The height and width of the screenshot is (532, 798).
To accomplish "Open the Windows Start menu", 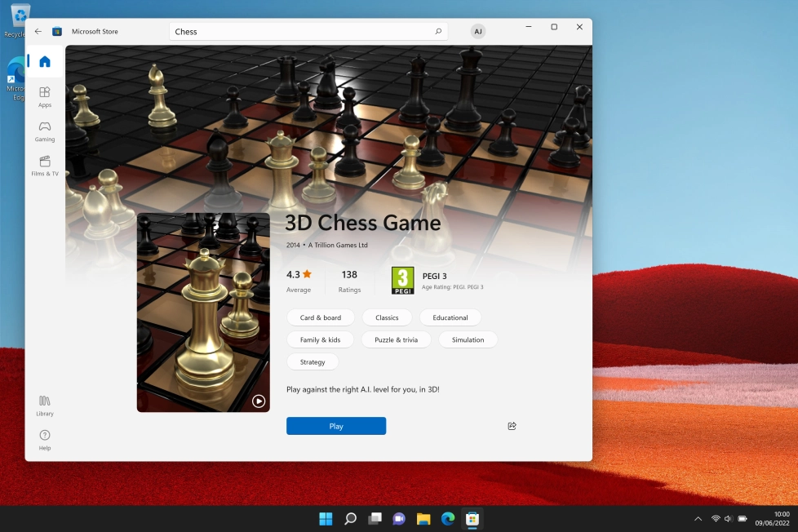I will coord(326,519).
